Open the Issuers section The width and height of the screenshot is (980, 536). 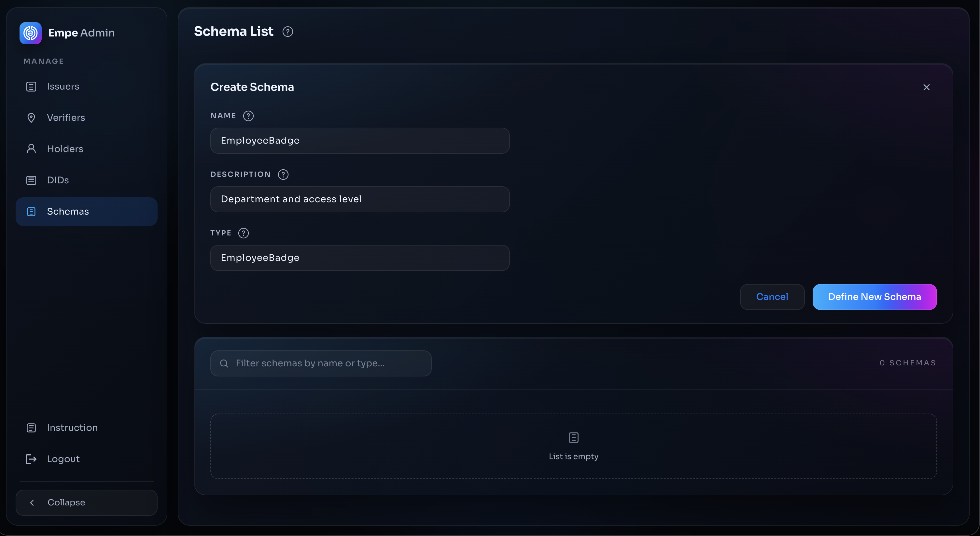coord(86,87)
